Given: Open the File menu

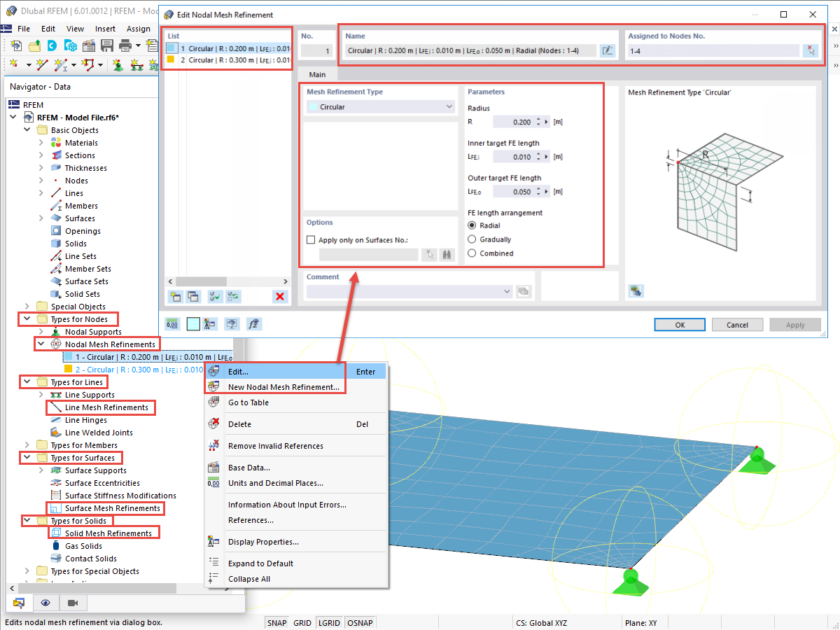Looking at the screenshot, I should [24, 29].
